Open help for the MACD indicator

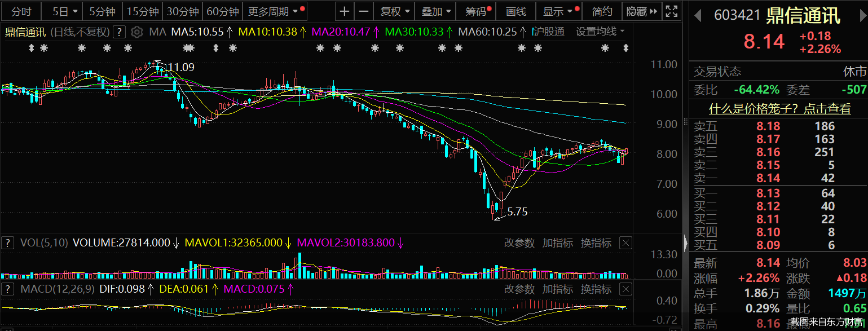coord(8,289)
